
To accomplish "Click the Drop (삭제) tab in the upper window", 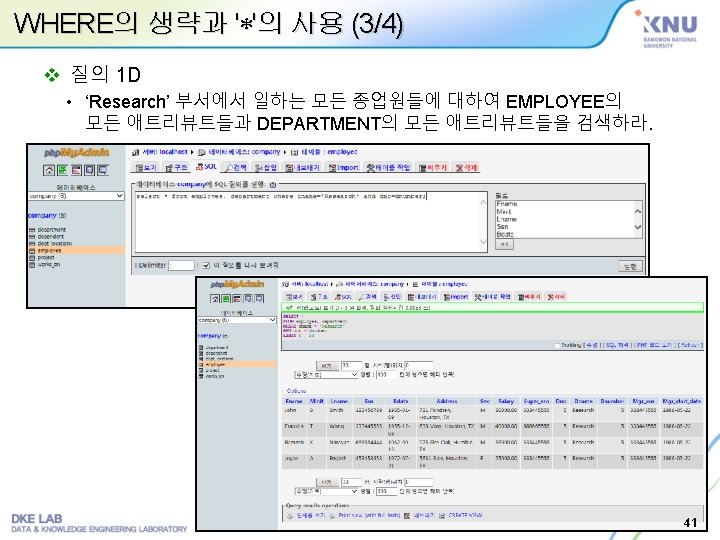I will click(467, 168).
